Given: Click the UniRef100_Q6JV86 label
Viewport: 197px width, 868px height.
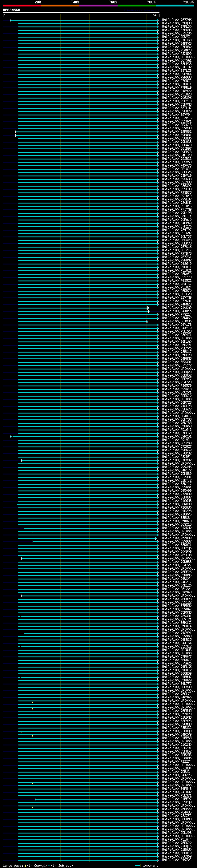Looking at the screenshot, I should tap(176, 321).
